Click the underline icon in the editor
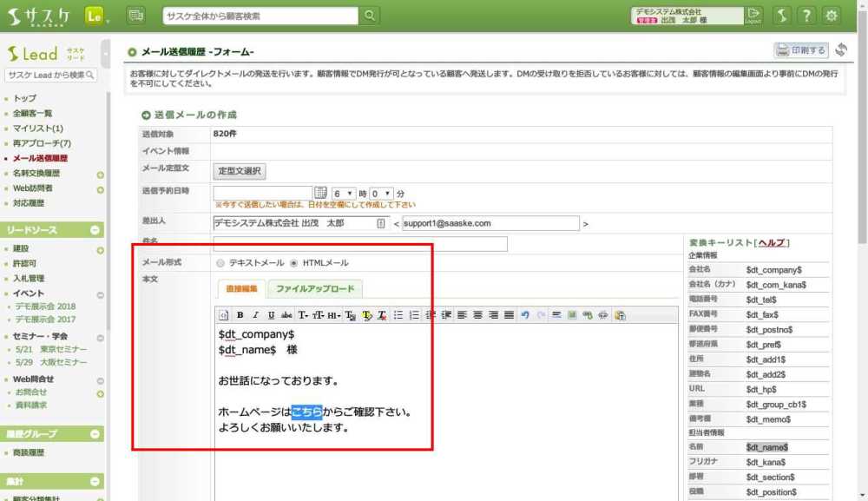The image size is (868, 501). (271, 315)
